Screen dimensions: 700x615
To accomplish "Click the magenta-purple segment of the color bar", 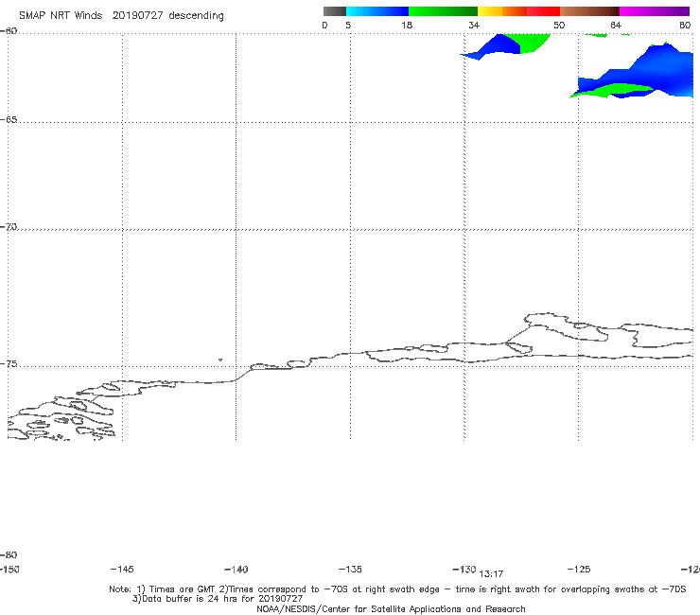I will click(655, 11).
